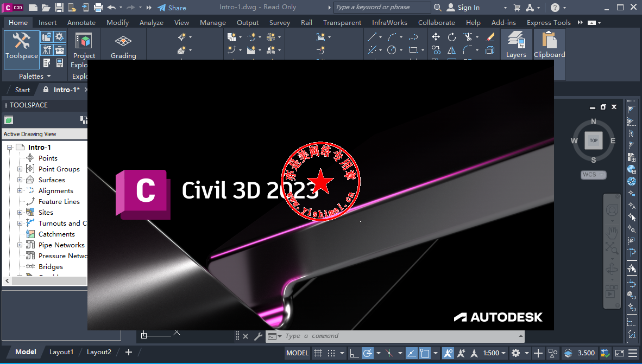Toggle polar tracking in status bar
Image resolution: width=642 pixels, height=364 pixels.
[367, 353]
